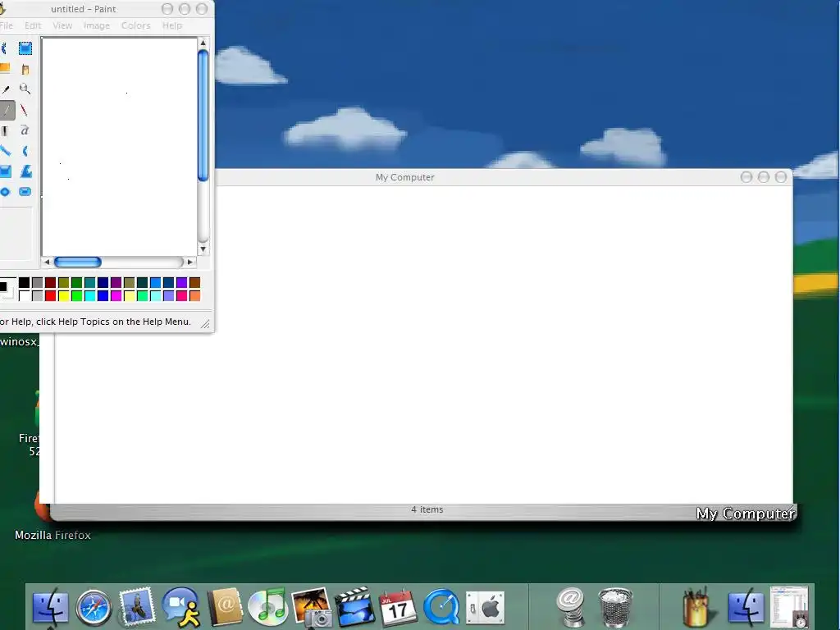This screenshot has width=840, height=630.
Task: Click the blue horizontal scrollbar thumb
Action: [78, 262]
